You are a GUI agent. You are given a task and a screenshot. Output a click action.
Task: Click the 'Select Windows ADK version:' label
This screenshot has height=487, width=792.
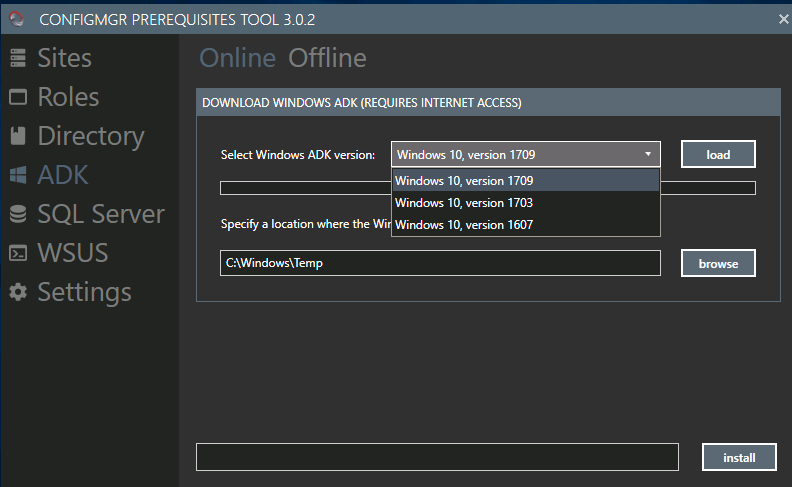[298, 155]
